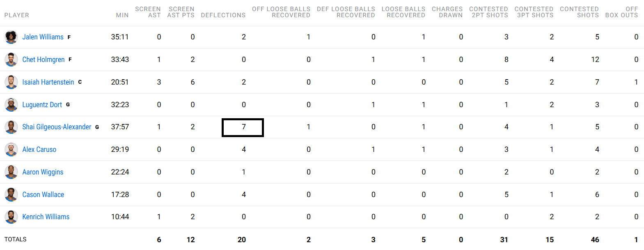Open Chet Holmgren's player link
Image resolution: width=644 pixels, height=250 pixels.
click(43, 60)
